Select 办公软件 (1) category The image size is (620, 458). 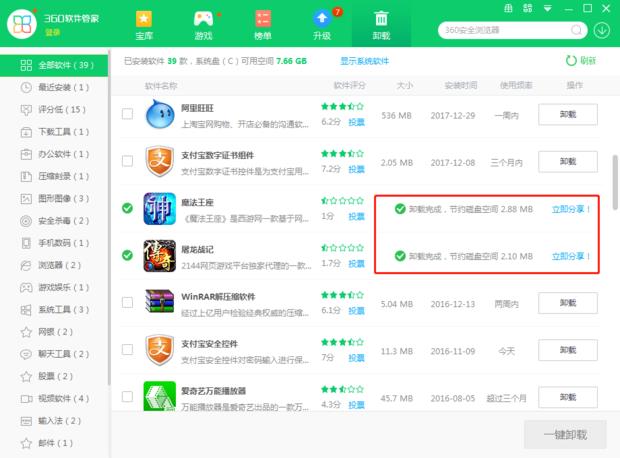[x=54, y=154]
